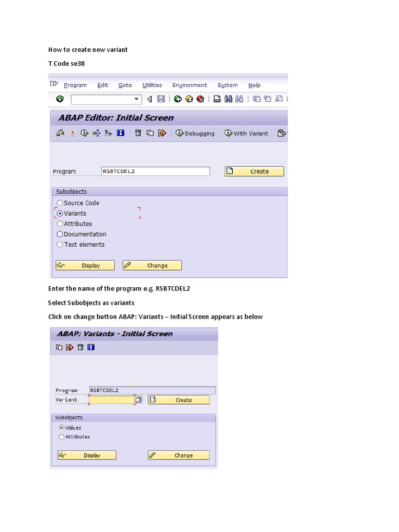The image size is (399, 532).
Task: Select Attributes radio in Variants screen
Action: tap(61, 436)
